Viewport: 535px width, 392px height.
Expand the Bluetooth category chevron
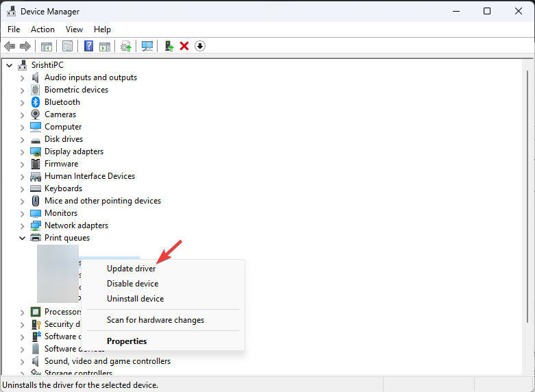[x=23, y=102]
